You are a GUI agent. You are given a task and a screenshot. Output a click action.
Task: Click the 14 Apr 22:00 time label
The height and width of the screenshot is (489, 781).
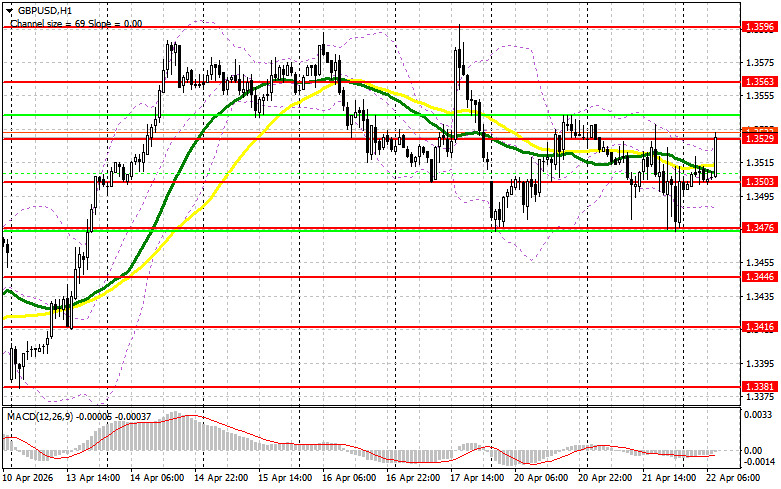point(221,478)
